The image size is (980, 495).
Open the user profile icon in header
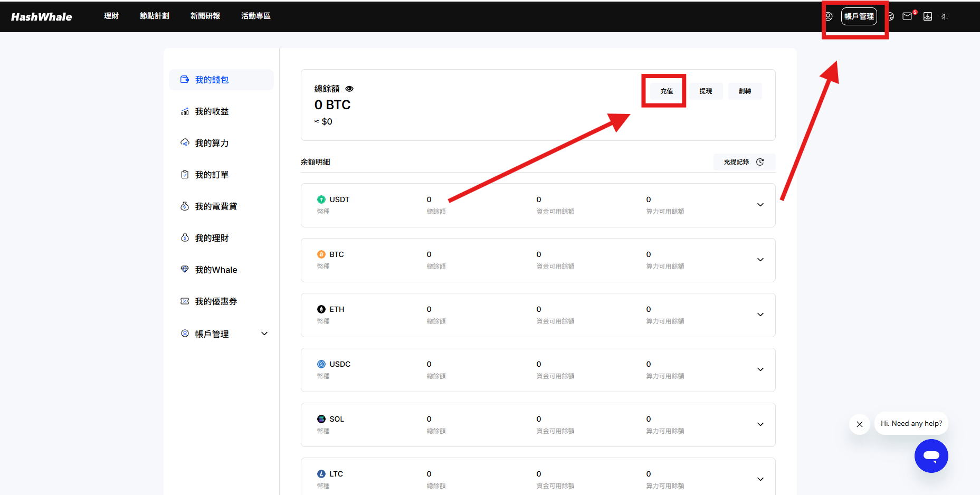click(829, 16)
